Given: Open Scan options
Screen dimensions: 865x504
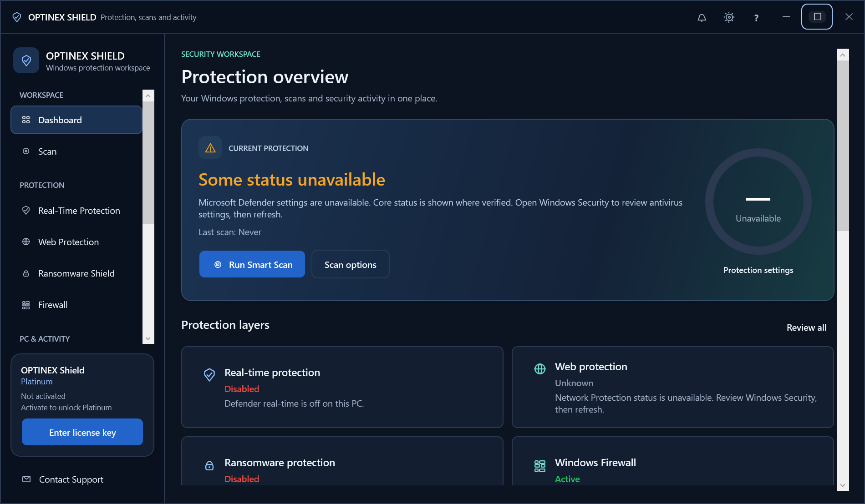Looking at the screenshot, I should (x=351, y=264).
